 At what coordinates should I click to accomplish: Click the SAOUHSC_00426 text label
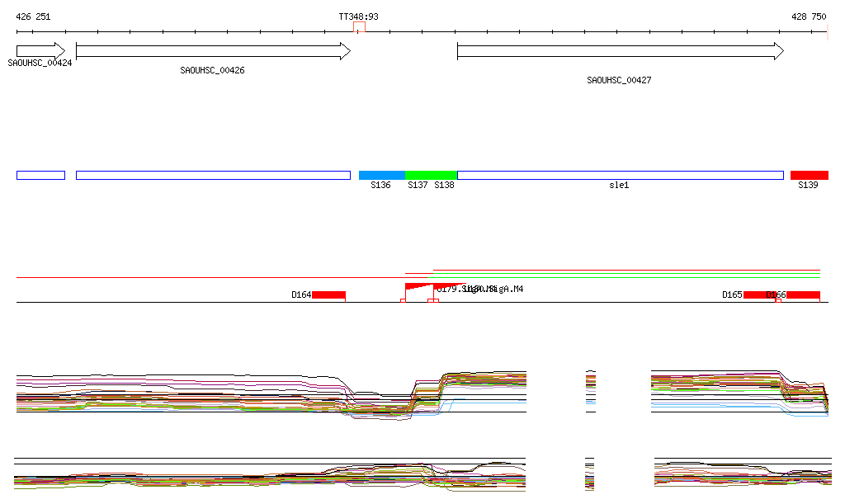[212, 70]
